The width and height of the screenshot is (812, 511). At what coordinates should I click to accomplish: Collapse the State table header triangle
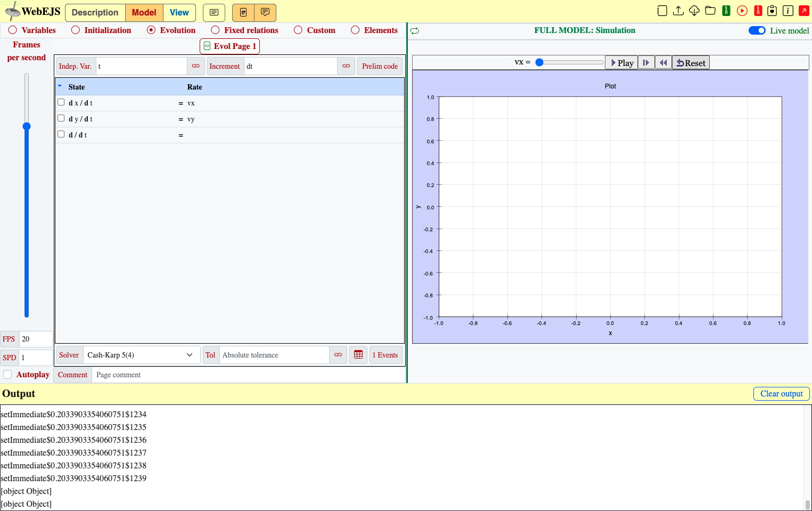[60, 86]
